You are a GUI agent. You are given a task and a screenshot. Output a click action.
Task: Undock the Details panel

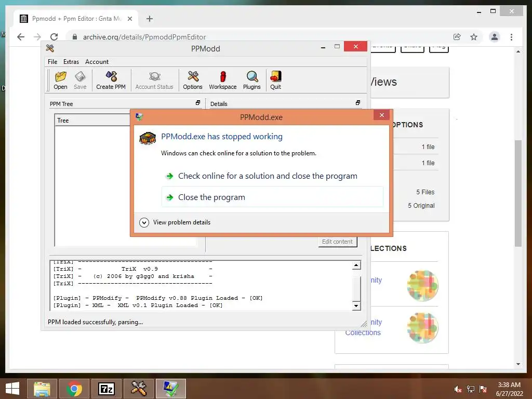pyautogui.click(x=357, y=103)
